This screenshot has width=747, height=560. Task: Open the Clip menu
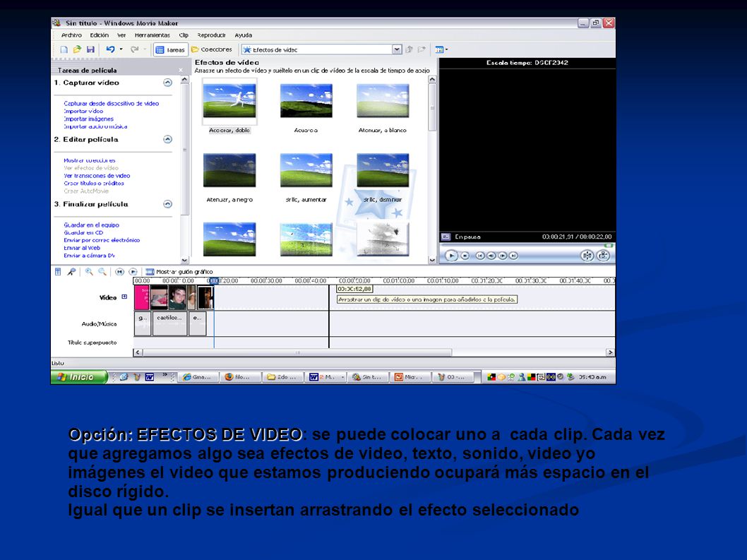pos(184,35)
